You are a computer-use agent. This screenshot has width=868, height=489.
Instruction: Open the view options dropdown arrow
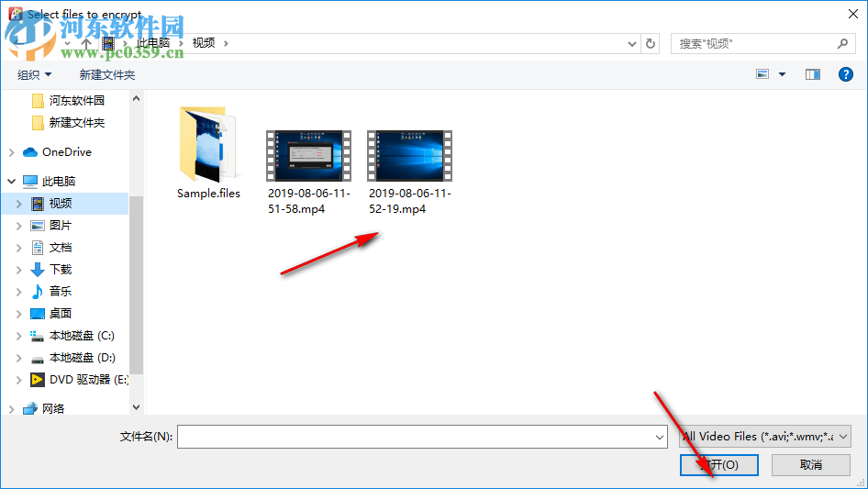coord(782,74)
